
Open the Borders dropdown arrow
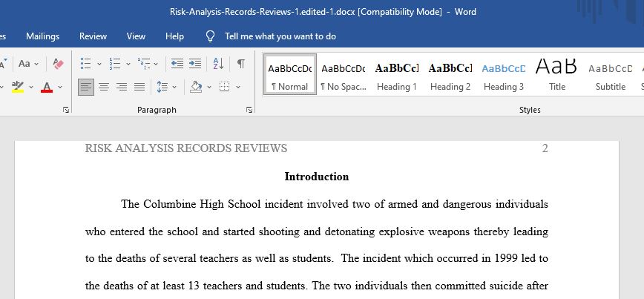coord(238,87)
